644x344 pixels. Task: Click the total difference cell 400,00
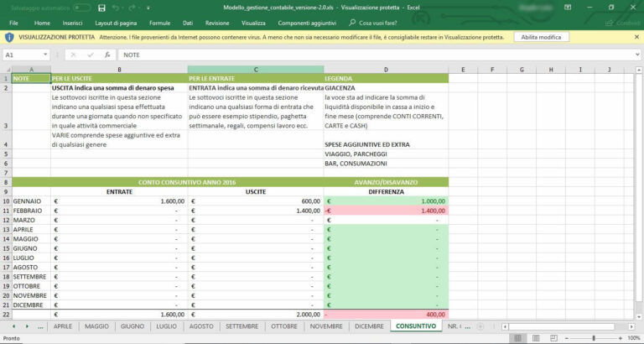[386, 315]
